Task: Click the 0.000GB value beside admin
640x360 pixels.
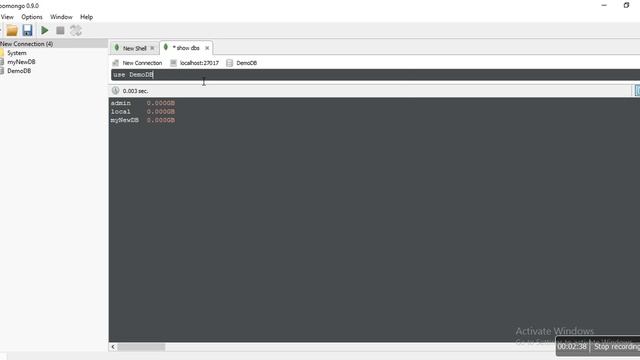Action: (161, 103)
